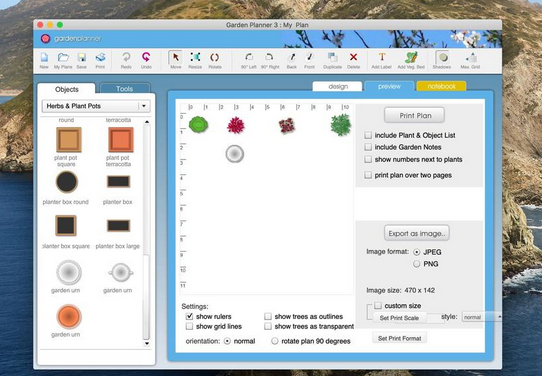
Task: Enable print plan over two pages
Action: point(368,175)
